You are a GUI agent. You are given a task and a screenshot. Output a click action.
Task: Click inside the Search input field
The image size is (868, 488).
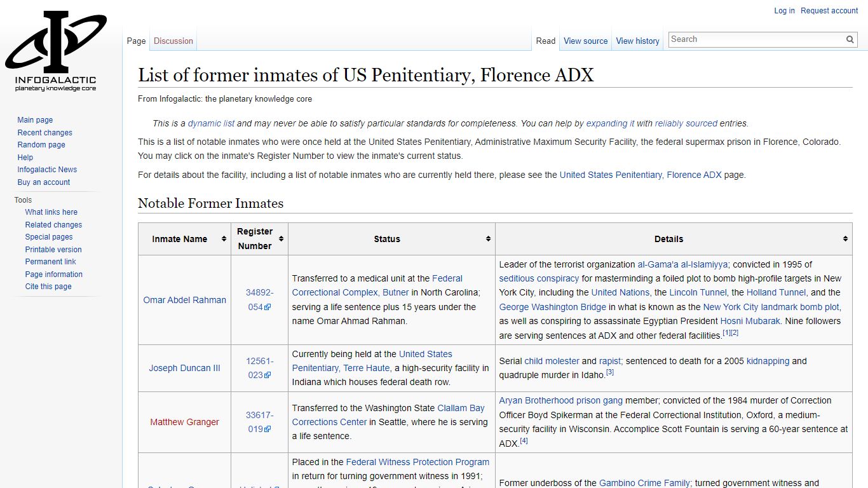[x=756, y=39]
